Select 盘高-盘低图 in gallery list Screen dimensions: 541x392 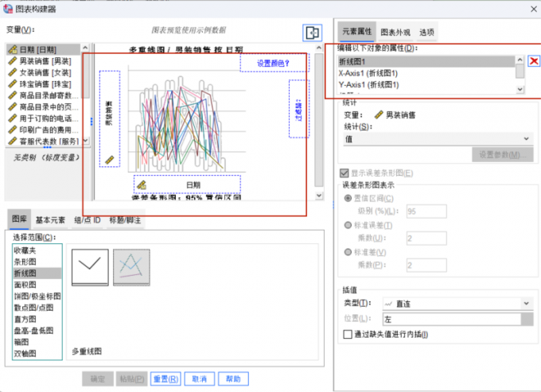(x=37, y=330)
